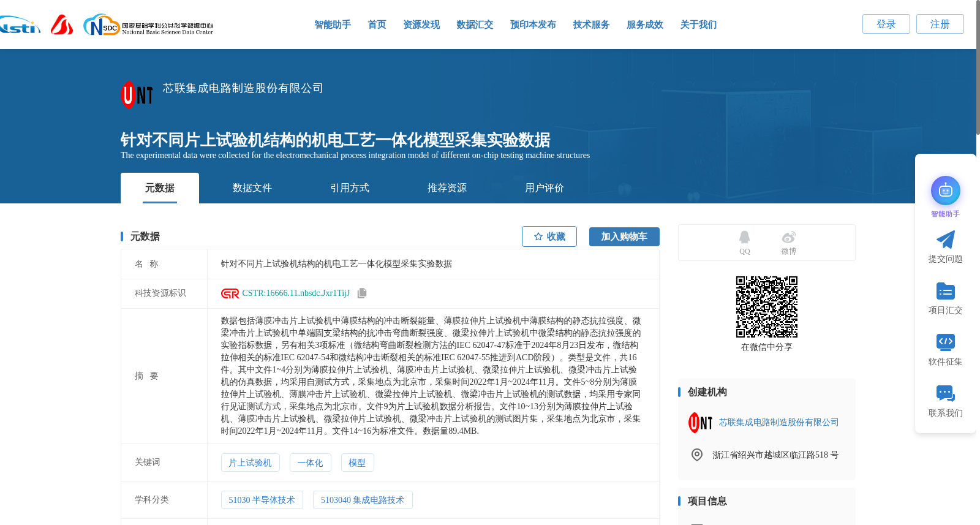Click the 加入购物车 button
This screenshot has height=525, width=980.
coord(624,236)
